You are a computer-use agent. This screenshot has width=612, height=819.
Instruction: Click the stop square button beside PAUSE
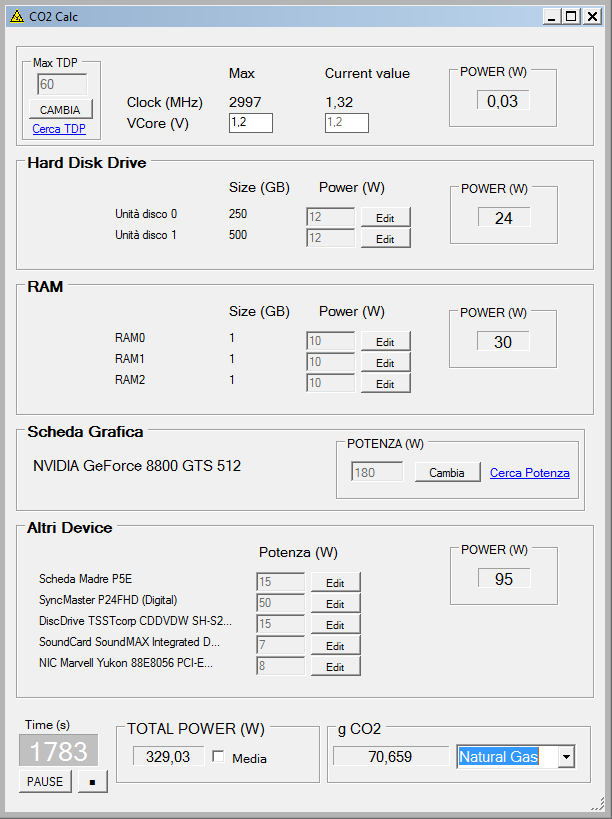(x=92, y=781)
